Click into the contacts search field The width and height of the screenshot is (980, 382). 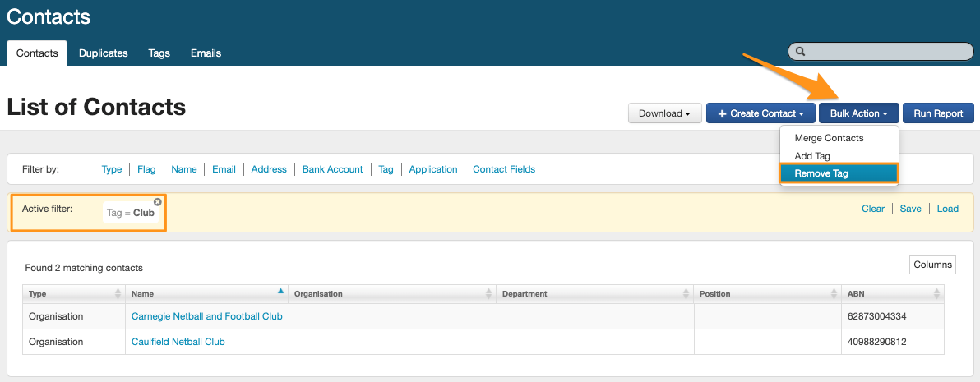coord(884,52)
